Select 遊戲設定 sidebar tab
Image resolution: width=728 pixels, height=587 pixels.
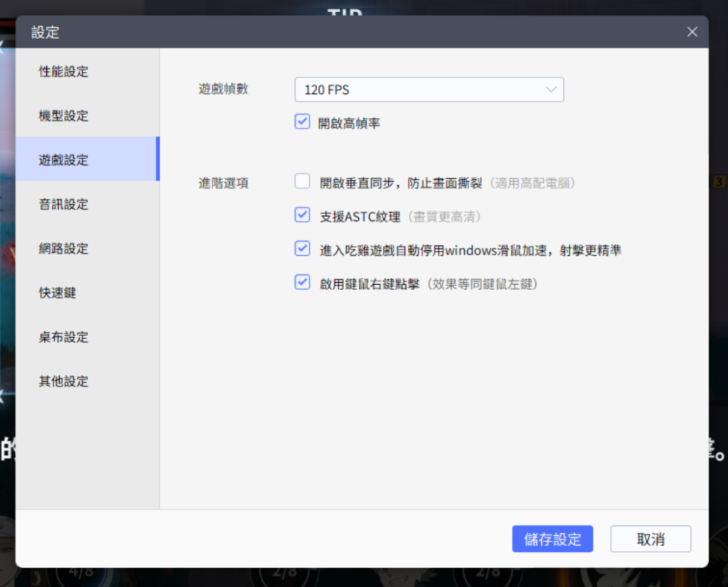(87, 160)
